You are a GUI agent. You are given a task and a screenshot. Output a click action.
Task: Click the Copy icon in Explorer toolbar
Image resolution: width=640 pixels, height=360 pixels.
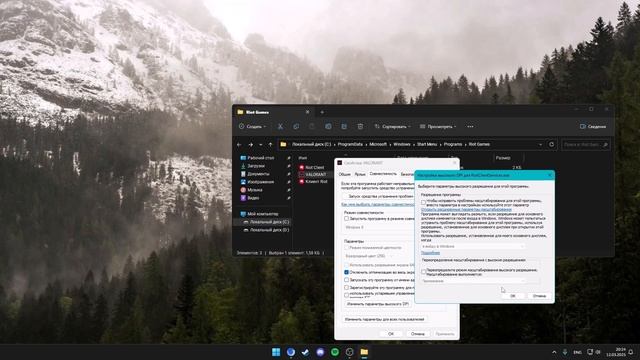(296, 127)
